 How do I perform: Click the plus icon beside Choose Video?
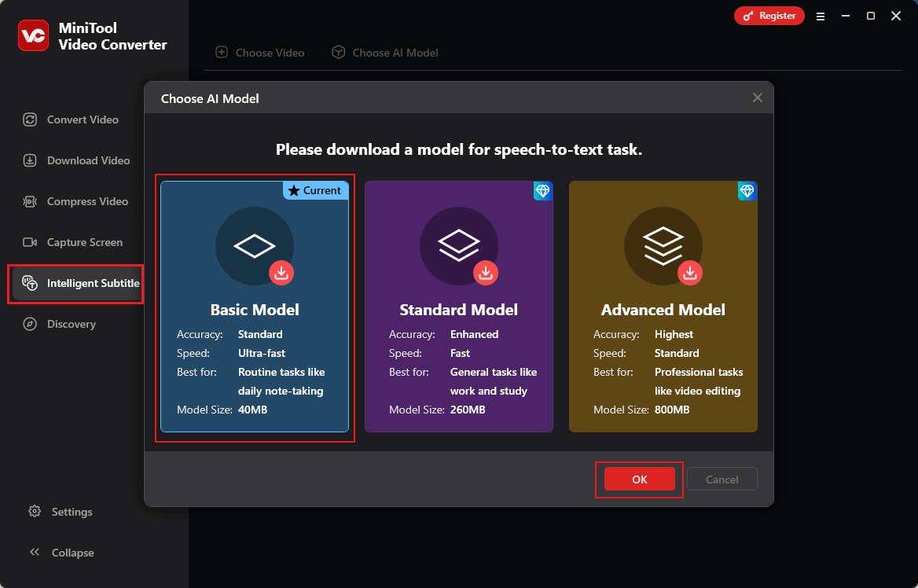click(222, 52)
